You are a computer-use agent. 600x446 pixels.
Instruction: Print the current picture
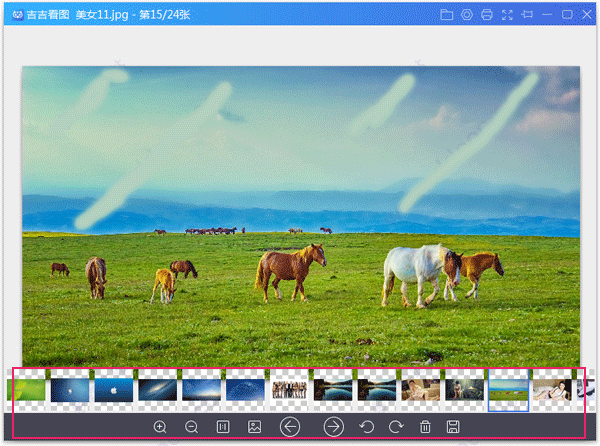[x=487, y=15]
